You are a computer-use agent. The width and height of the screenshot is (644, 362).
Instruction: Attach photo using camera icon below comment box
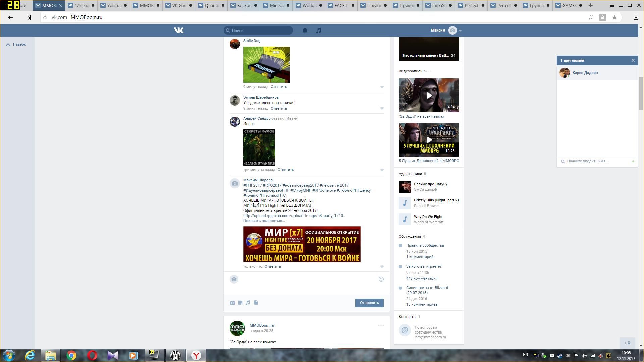(232, 303)
